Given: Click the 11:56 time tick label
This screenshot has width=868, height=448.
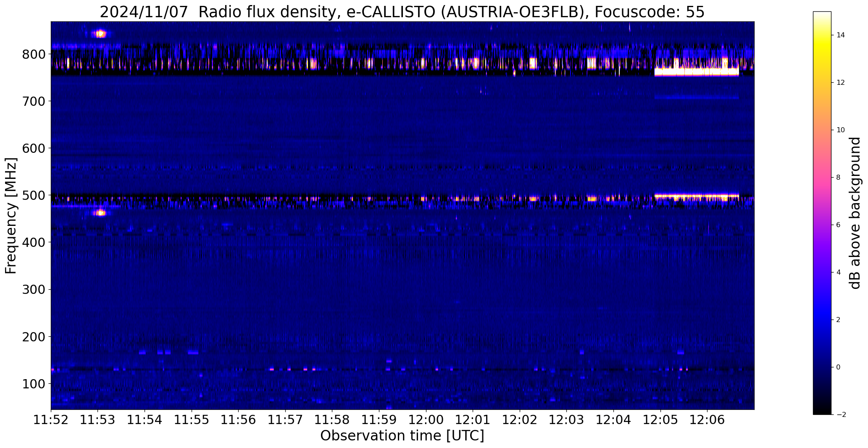Looking at the screenshot, I should [239, 420].
